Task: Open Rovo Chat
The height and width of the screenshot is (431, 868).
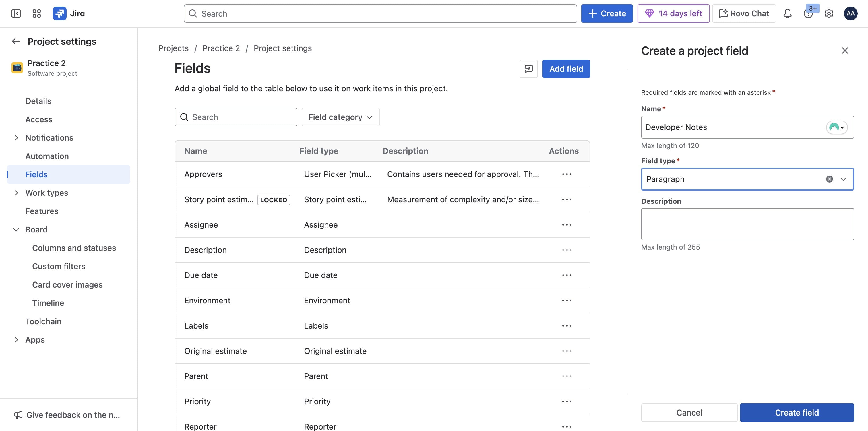Action: point(744,13)
